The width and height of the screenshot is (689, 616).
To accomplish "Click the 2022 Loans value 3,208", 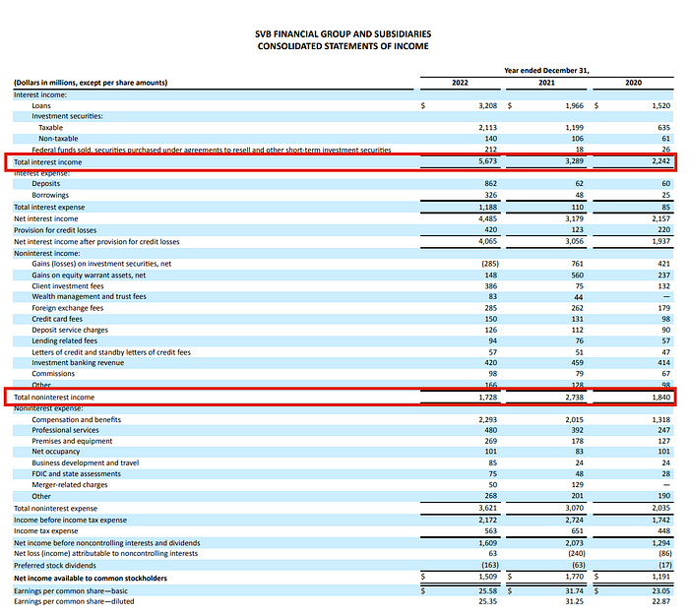I will pos(488,106).
